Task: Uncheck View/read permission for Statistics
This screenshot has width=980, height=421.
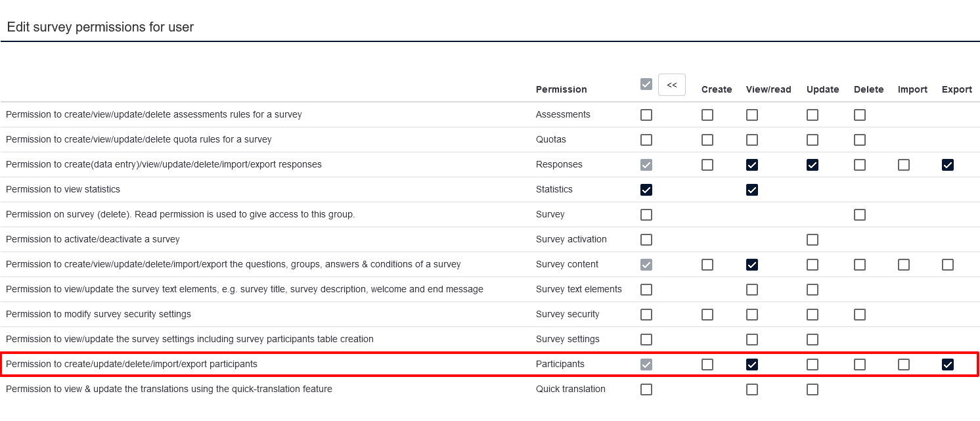Action: [752, 190]
